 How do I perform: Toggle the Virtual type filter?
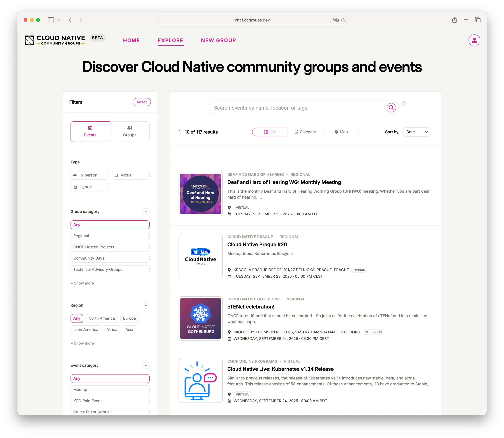pyautogui.click(x=131, y=175)
